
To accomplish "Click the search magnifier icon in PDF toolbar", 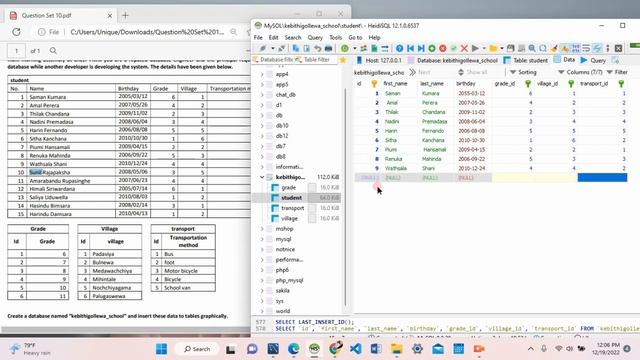I will [53, 51].
